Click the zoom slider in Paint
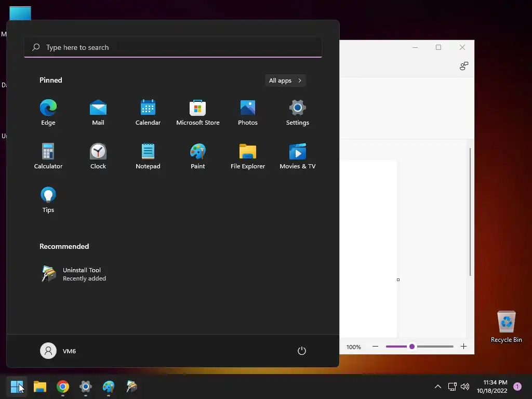This screenshot has height=399, width=532. click(419, 347)
